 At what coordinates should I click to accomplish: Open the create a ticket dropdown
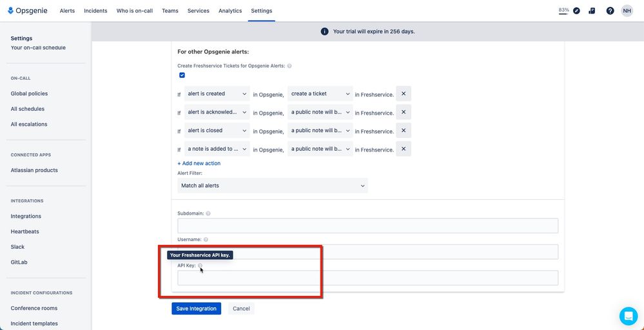click(320, 93)
